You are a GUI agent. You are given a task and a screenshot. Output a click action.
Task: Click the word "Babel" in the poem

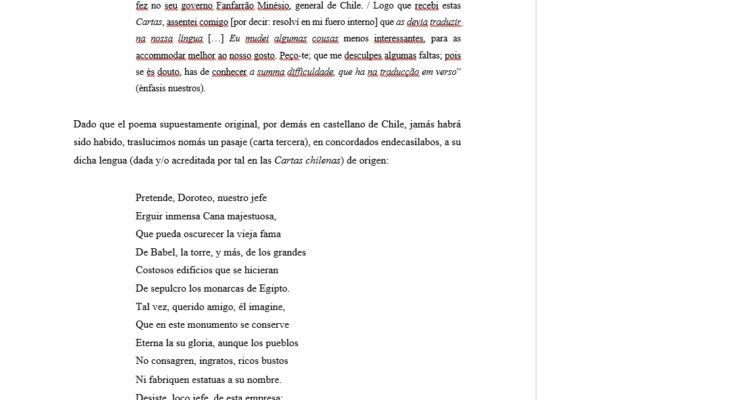(x=163, y=252)
